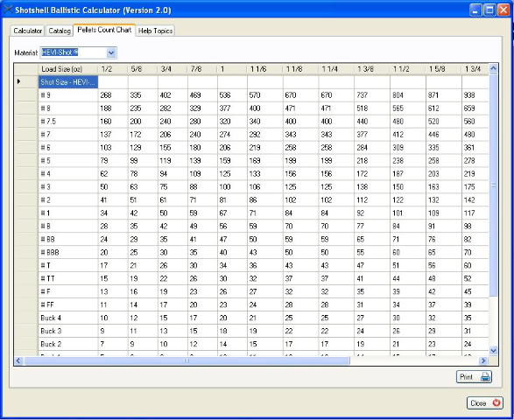The image size is (514, 420).
Task: Open the Help Topics tab
Action: [x=155, y=31]
